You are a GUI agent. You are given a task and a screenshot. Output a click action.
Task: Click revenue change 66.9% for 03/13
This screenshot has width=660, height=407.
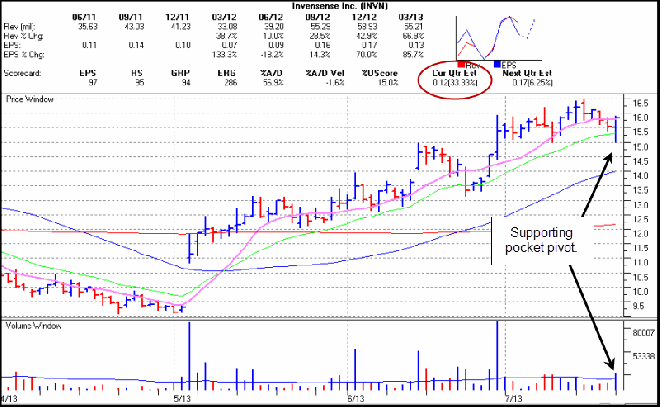[414, 36]
